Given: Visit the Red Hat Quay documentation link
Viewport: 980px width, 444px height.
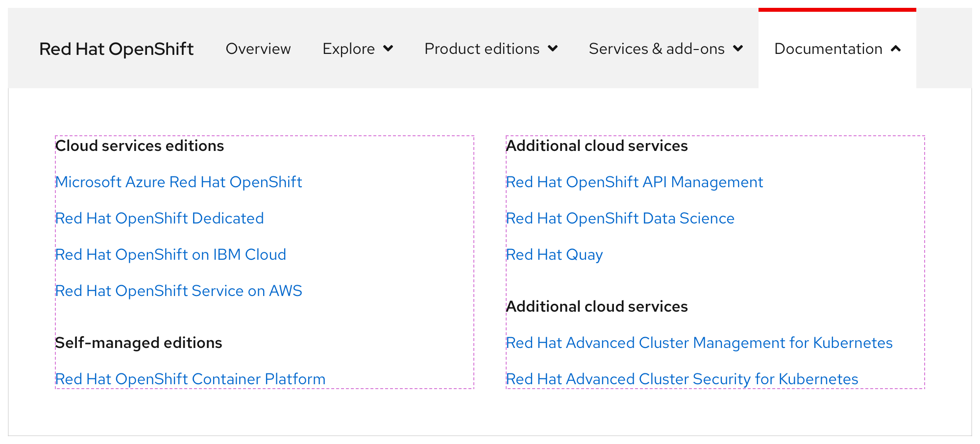Looking at the screenshot, I should click(554, 255).
